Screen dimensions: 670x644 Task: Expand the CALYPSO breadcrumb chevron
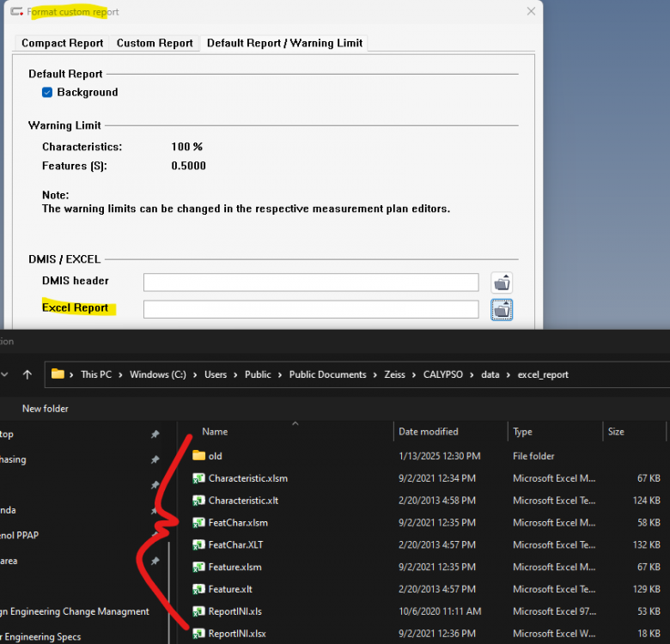pos(471,374)
